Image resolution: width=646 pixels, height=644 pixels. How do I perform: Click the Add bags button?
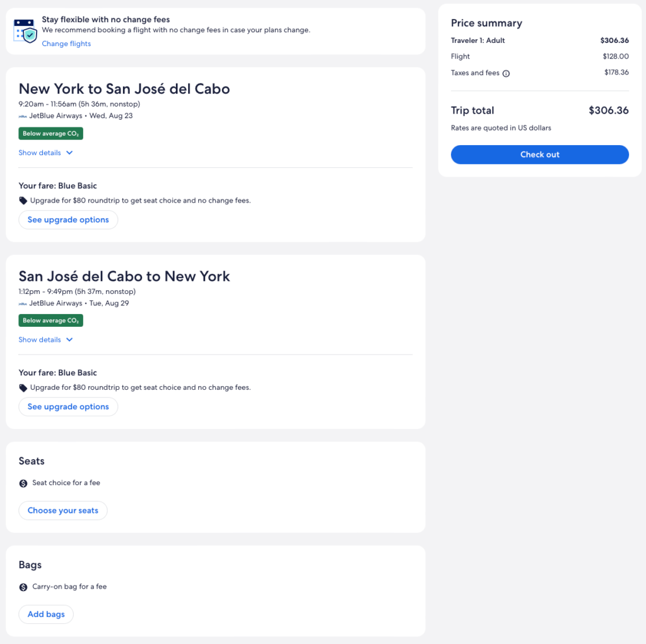point(46,614)
